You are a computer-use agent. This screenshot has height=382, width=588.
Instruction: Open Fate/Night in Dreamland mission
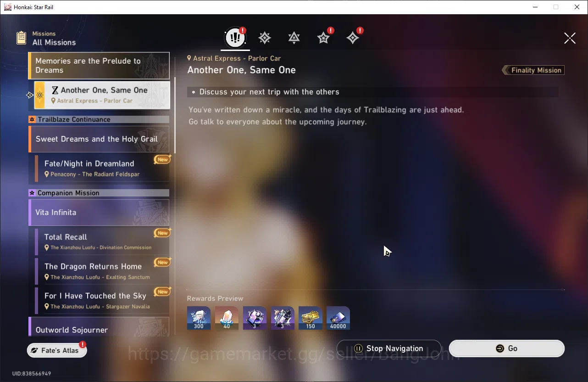102,169
